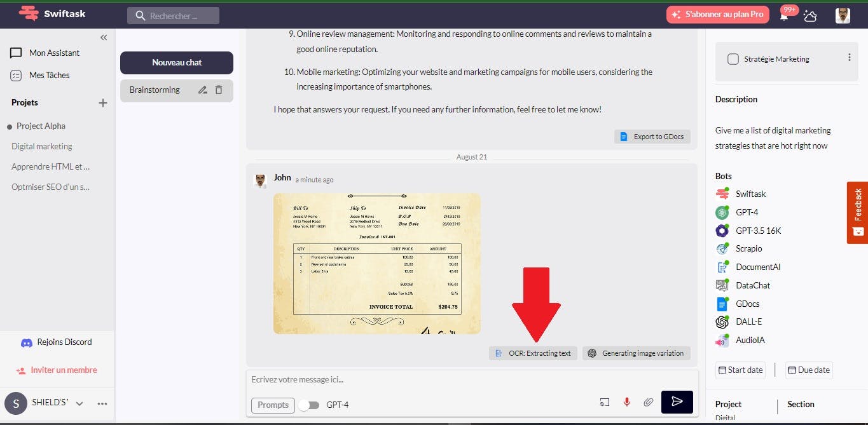The height and width of the screenshot is (425, 868).
Task: Click the Project field label
Action: (x=728, y=404)
